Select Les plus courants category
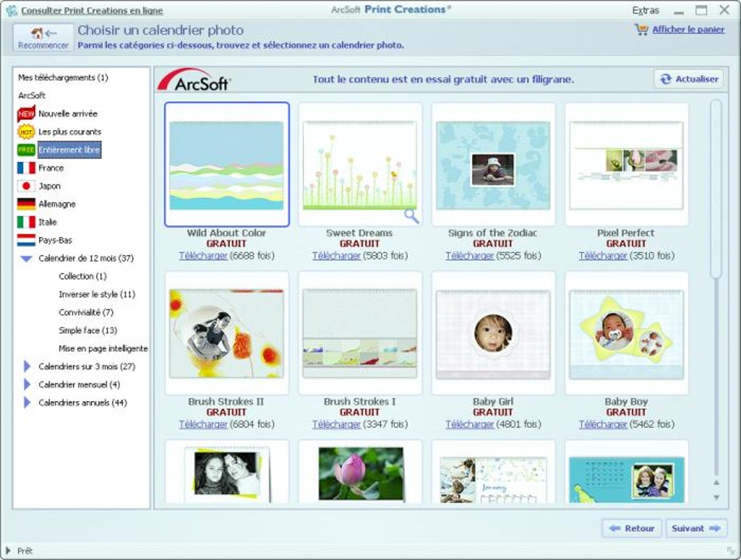Screen dimensions: 741x560 (x=70, y=132)
